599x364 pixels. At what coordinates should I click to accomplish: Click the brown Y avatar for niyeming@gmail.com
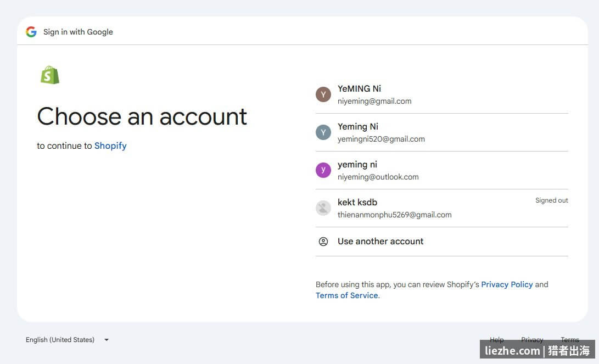click(323, 94)
